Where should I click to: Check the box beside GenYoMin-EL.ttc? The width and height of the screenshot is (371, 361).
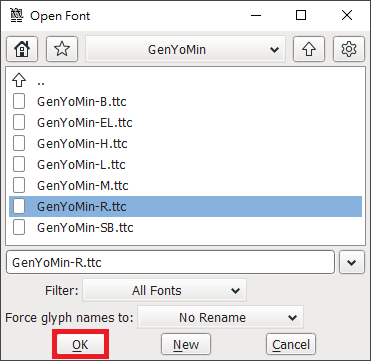[x=19, y=122]
